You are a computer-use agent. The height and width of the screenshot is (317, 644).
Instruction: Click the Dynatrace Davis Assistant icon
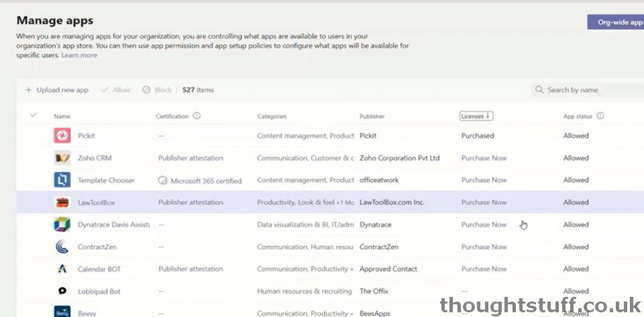point(62,224)
